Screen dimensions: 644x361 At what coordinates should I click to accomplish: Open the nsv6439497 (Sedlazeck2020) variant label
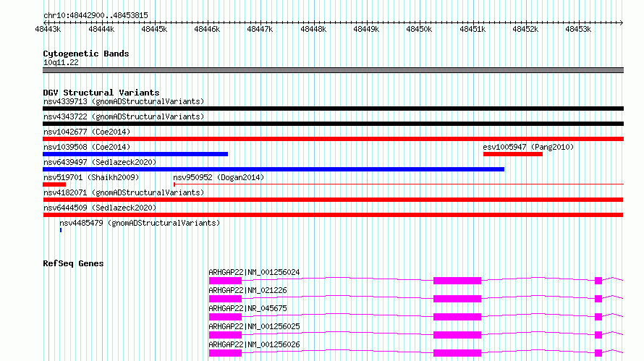[100, 162]
